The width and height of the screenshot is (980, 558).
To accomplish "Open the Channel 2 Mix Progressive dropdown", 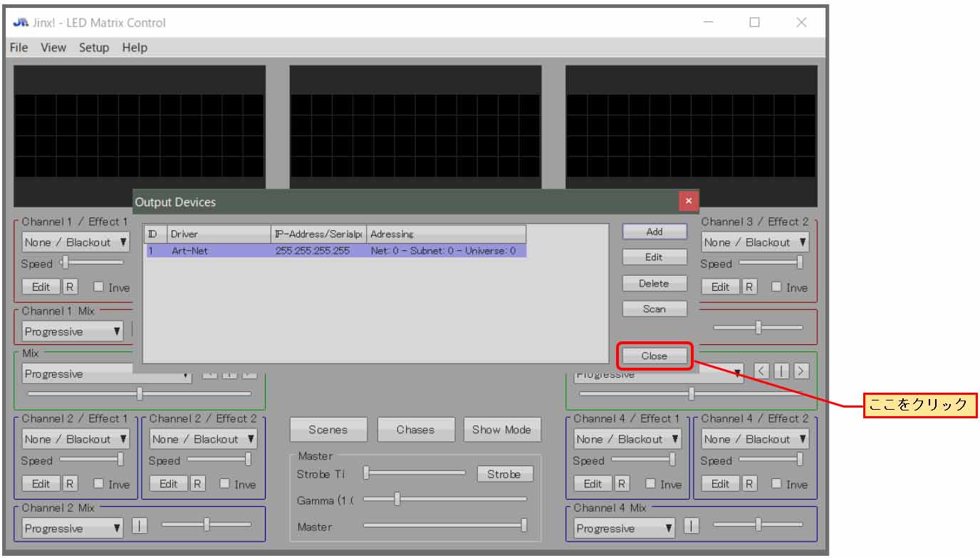I will coord(72,528).
